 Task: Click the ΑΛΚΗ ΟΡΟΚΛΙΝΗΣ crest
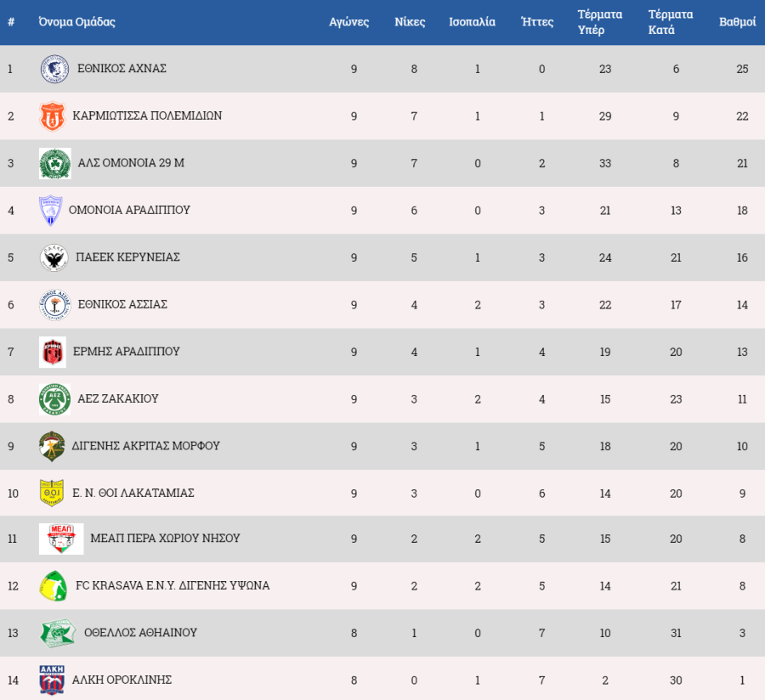pyautogui.click(x=51, y=680)
